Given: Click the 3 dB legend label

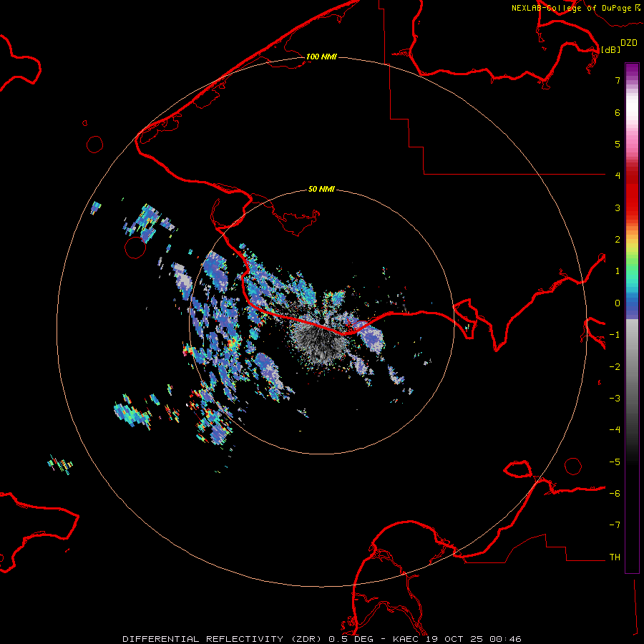Looking at the screenshot, I should point(618,208).
